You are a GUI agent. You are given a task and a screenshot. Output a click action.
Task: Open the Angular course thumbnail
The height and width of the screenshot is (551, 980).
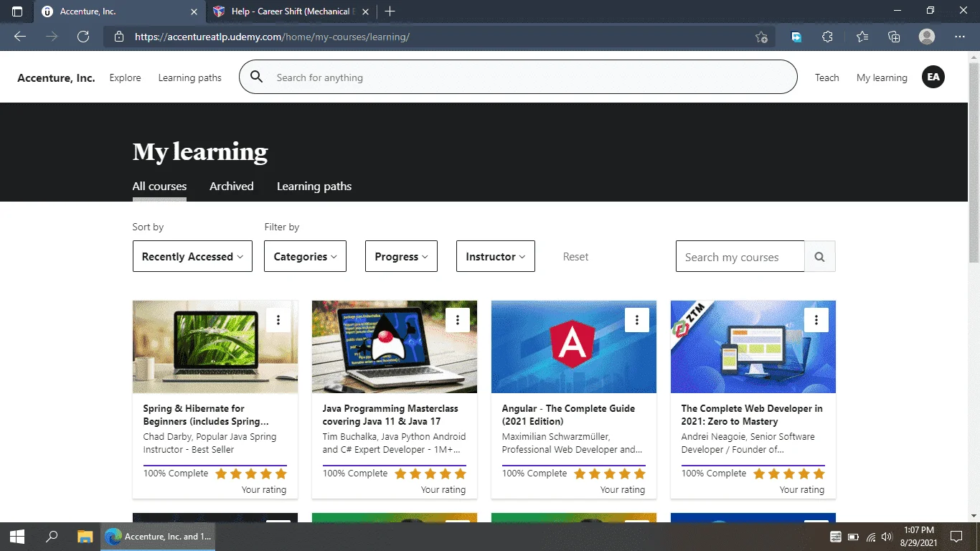point(574,347)
